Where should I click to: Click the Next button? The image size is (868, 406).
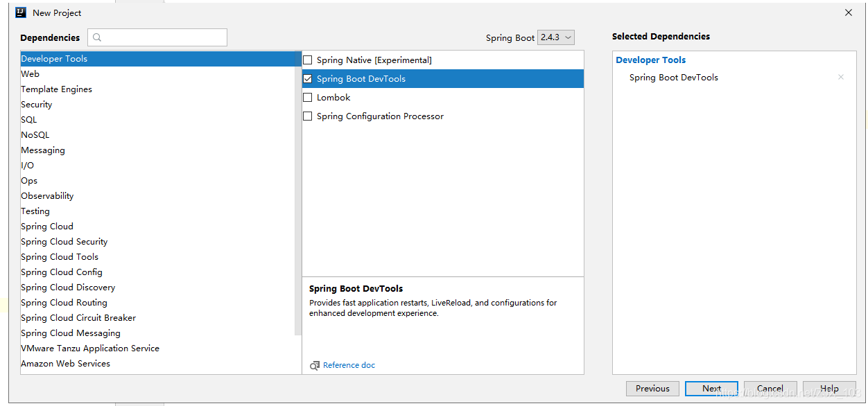pos(711,389)
